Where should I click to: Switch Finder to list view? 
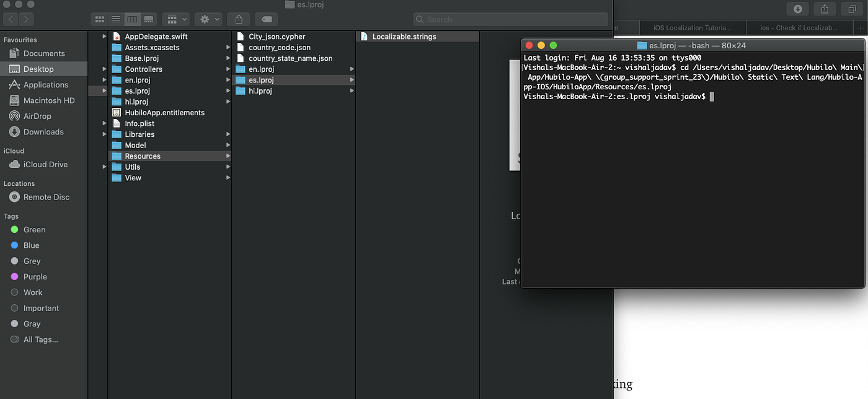click(x=115, y=19)
